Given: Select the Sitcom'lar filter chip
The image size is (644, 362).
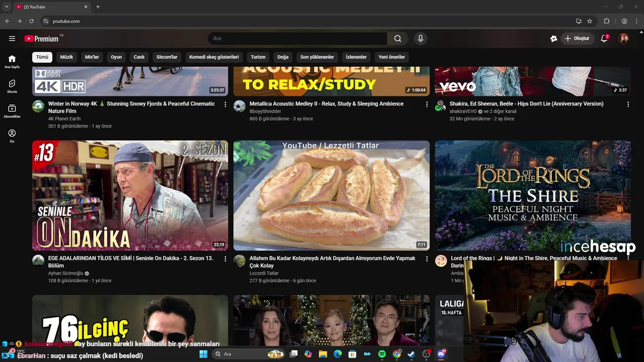Looking at the screenshot, I should 167,57.
